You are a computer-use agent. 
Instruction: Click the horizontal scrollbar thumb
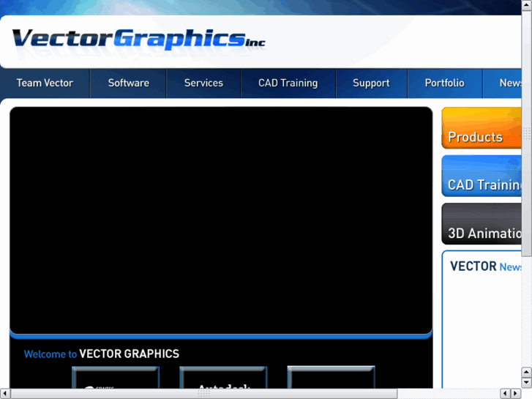(204, 394)
